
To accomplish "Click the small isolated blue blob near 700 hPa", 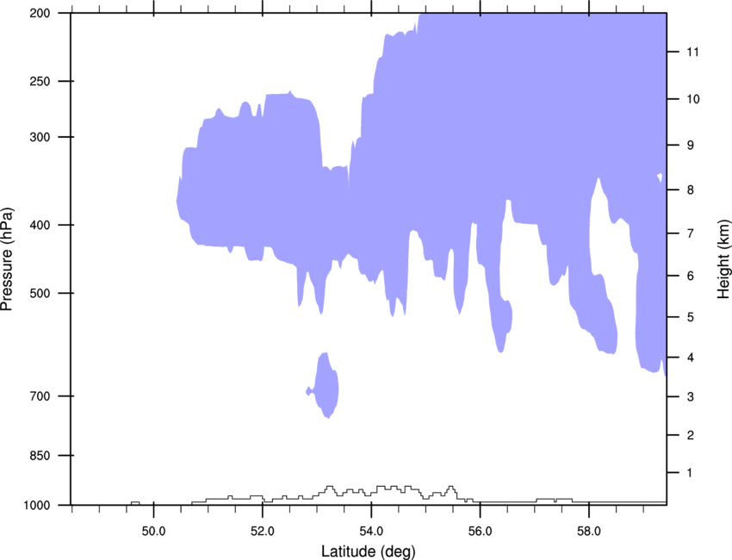I will tap(326, 386).
